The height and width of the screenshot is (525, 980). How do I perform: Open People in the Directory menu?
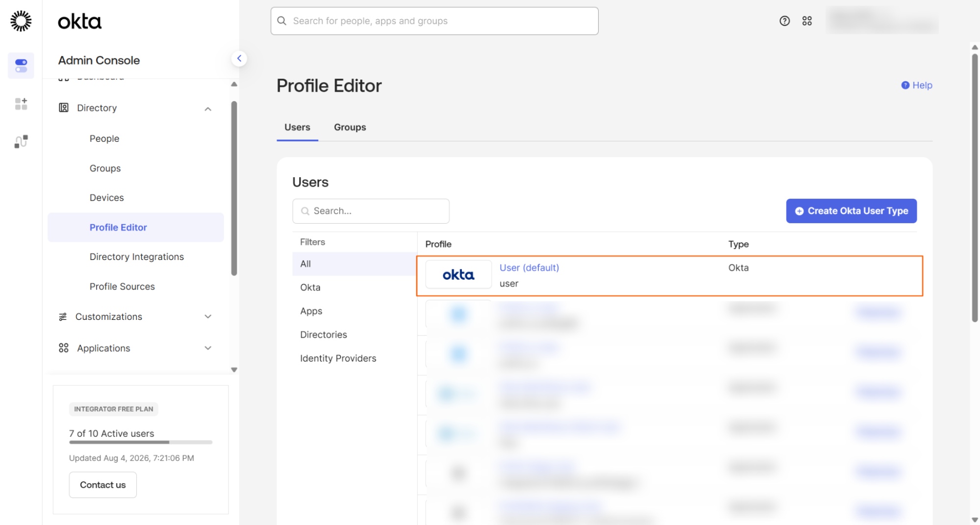tap(104, 138)
